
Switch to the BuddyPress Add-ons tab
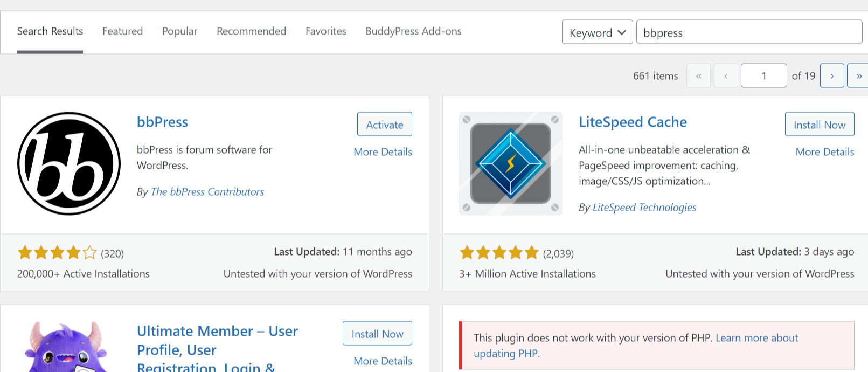(x=413, y=31)
